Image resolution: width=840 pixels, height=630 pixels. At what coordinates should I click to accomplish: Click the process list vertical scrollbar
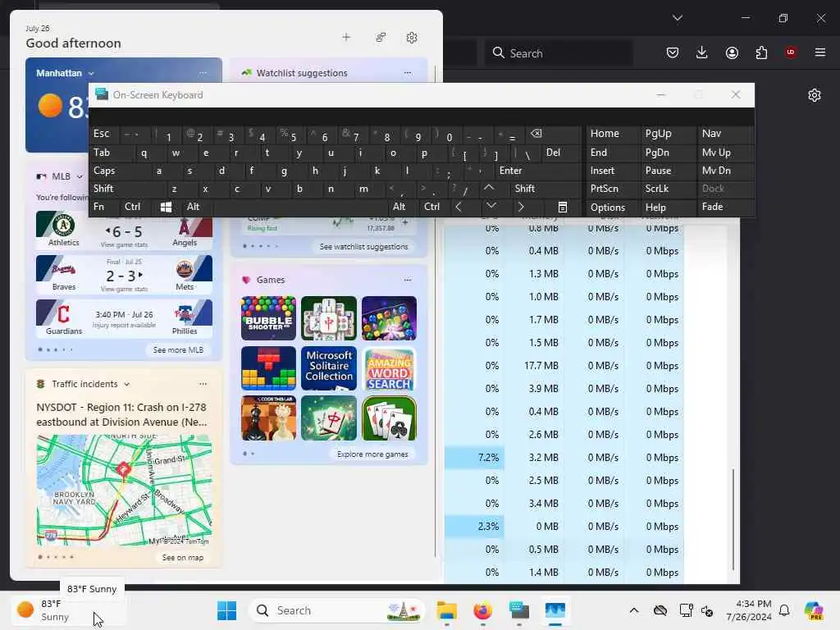click(x=733, y=519)
